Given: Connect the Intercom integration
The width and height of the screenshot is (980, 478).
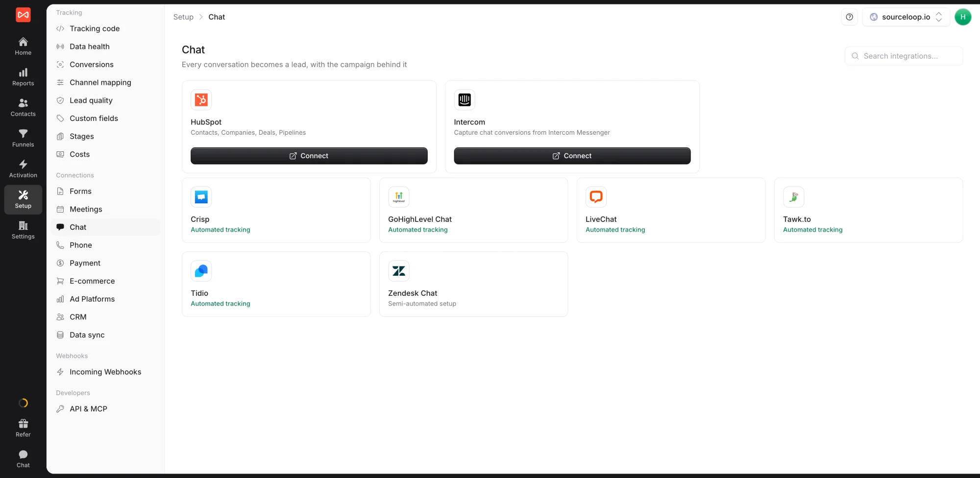Looking at the screenshot, I should 572,156.
